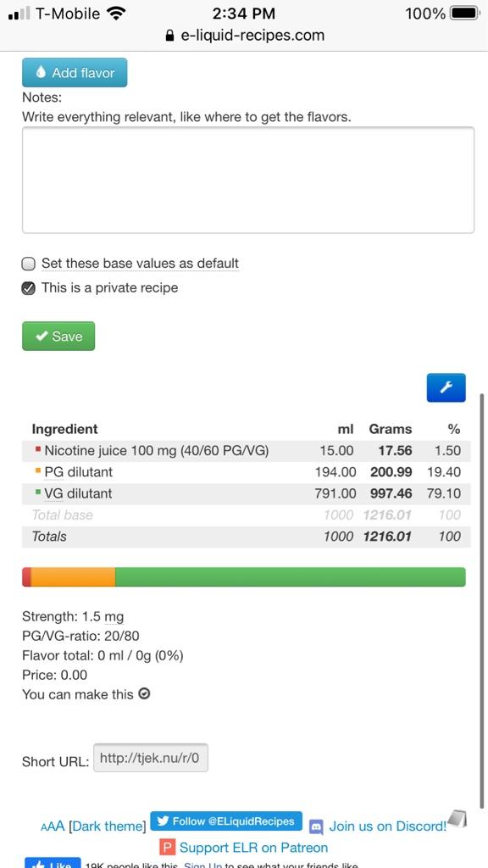Save the recipe with Save button

(x=58, y=336)
